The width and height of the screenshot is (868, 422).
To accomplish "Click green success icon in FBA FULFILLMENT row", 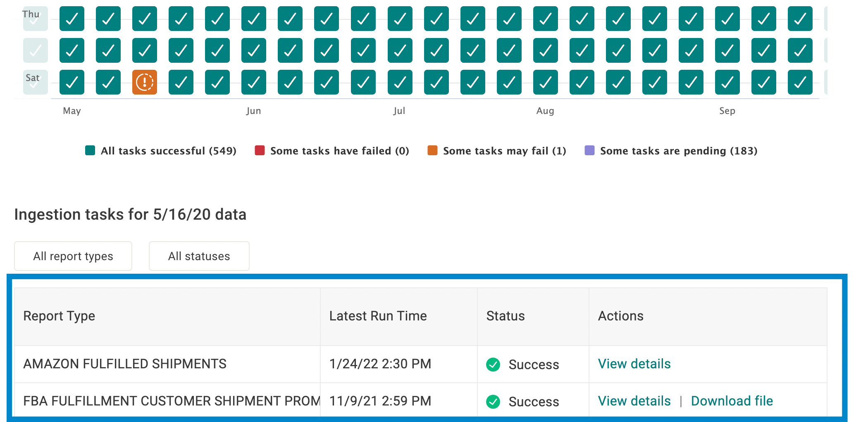I will [493, 402].
